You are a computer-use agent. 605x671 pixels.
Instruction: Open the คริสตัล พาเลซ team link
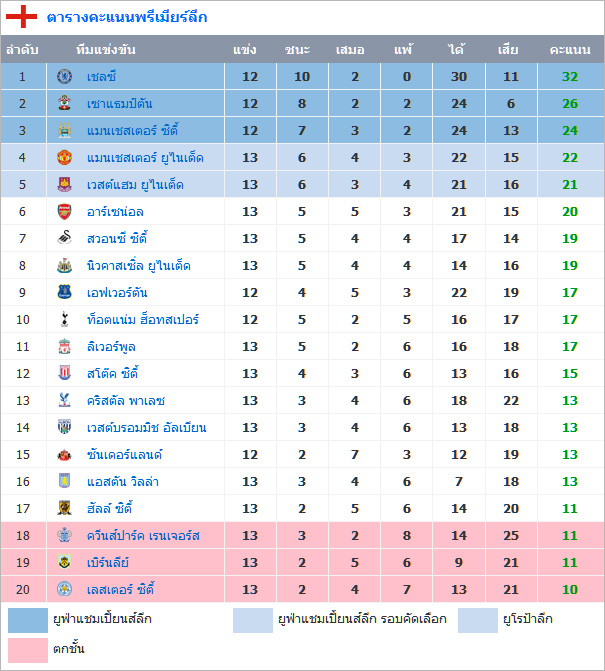[x=126, y=401]
